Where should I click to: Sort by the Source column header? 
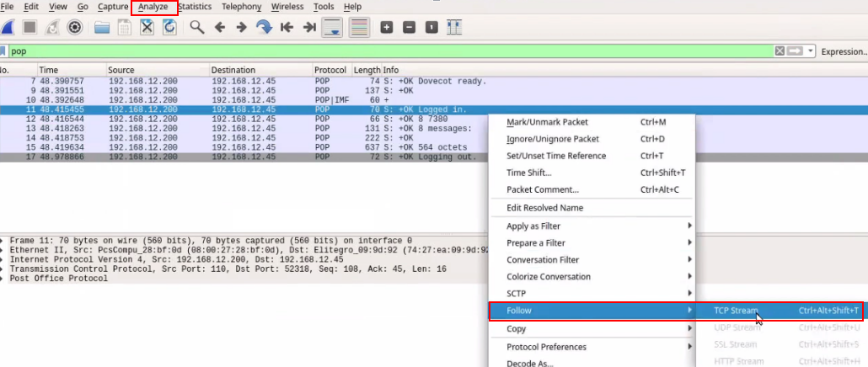tap(158, 70)
